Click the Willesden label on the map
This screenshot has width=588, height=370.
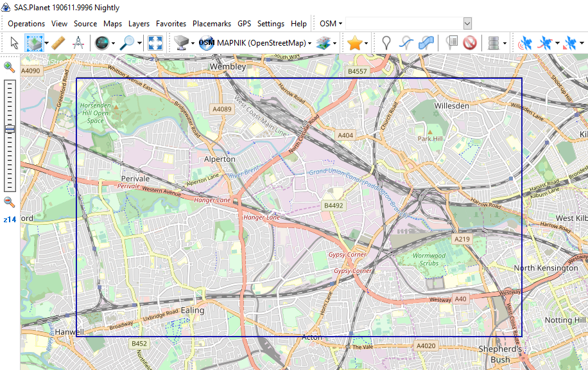point(451,106)
